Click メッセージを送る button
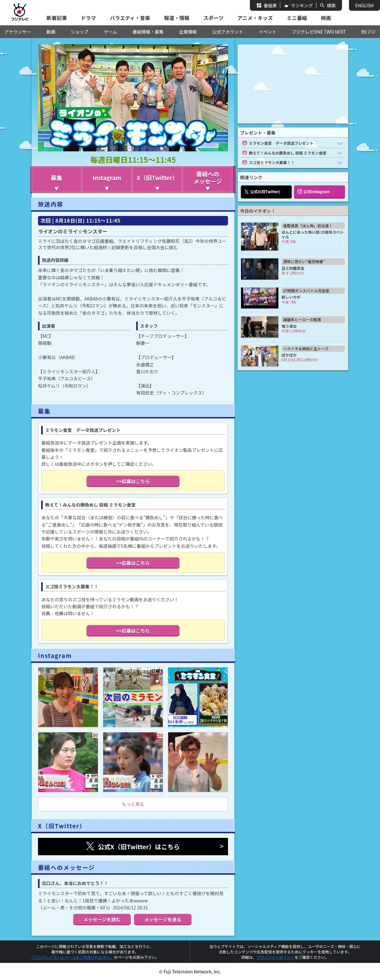Screen dimensions: 380x980 [163, 919]
